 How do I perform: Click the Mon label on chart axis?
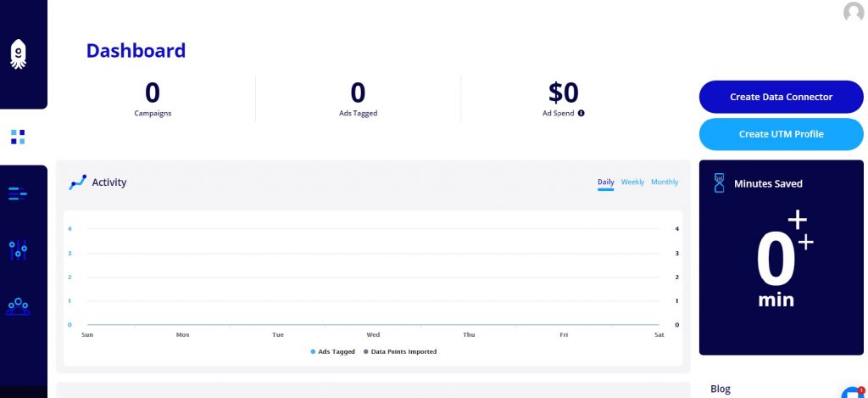pyautogui.click(x=183, y=335)
